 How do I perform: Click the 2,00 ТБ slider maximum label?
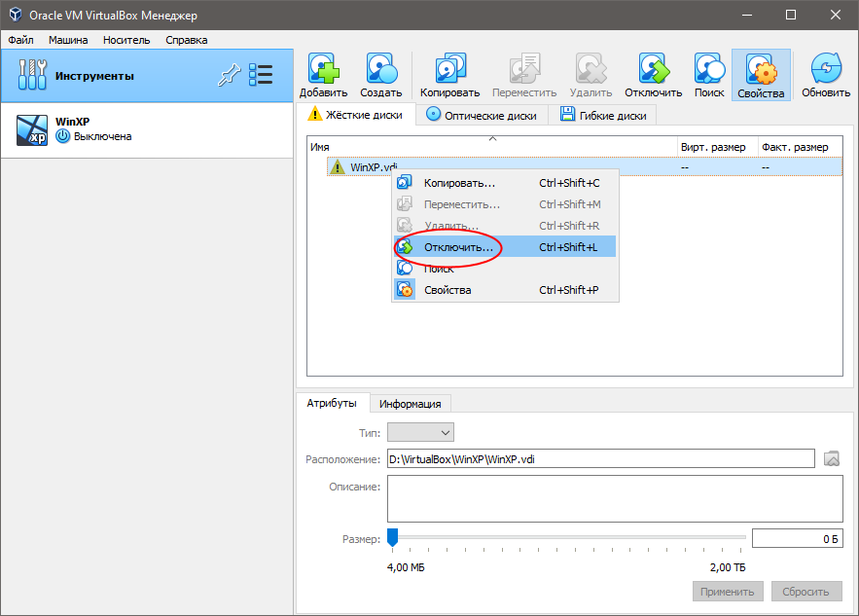(728, 567)
